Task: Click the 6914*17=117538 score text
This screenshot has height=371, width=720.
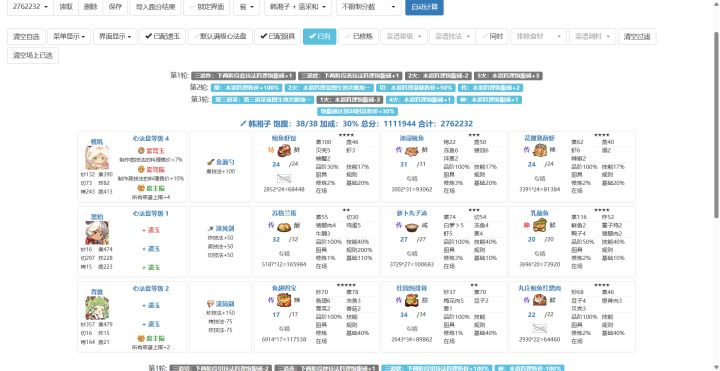Action: (x=284, y=340)
